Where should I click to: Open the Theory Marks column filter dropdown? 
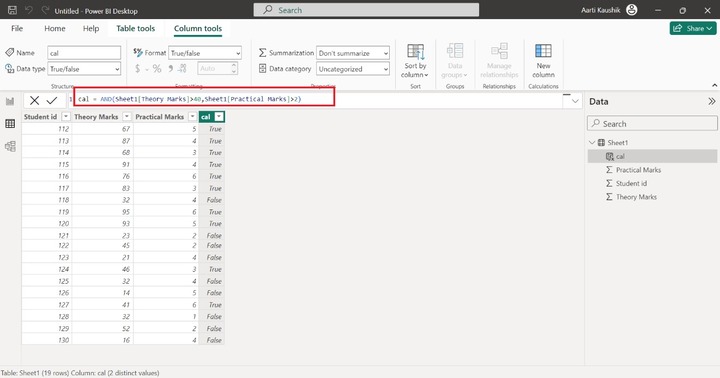(127, 117)
